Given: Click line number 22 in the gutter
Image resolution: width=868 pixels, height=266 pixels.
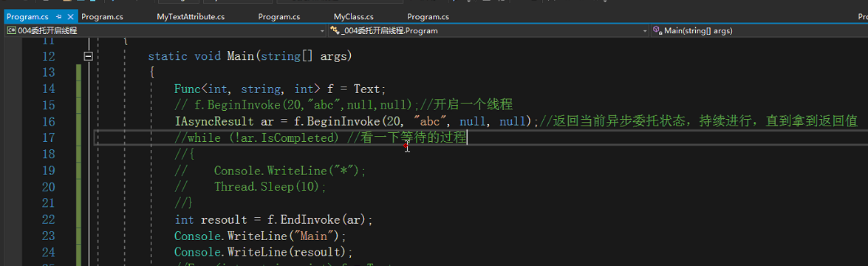Looking at the screenshot, I should [x=48, y=220].
